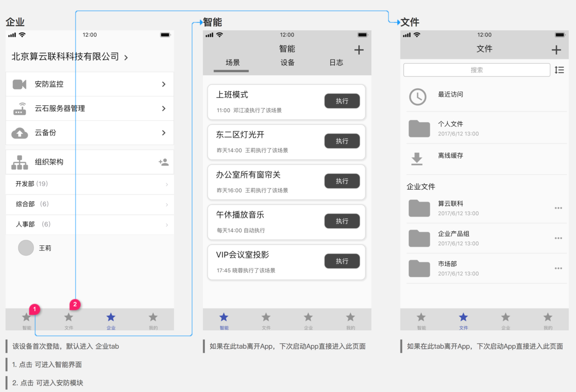This screenshot has height=392, width=576.
Task: Tap the plus icon in 智能 header
Action: click(359, 50)
